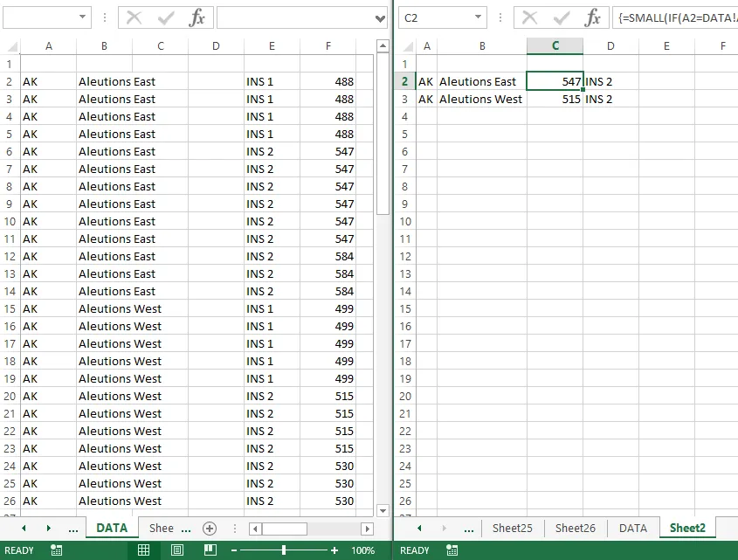This screenshot has width=738, height=560.
Task: Go to previous sheet tab in left window
Action: [x=24, y=529]
